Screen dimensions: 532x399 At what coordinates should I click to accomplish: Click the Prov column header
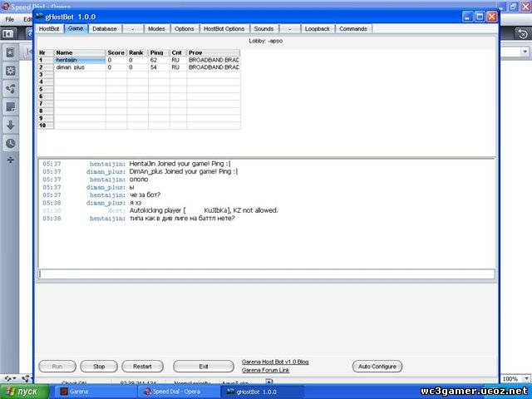point(214,52)
